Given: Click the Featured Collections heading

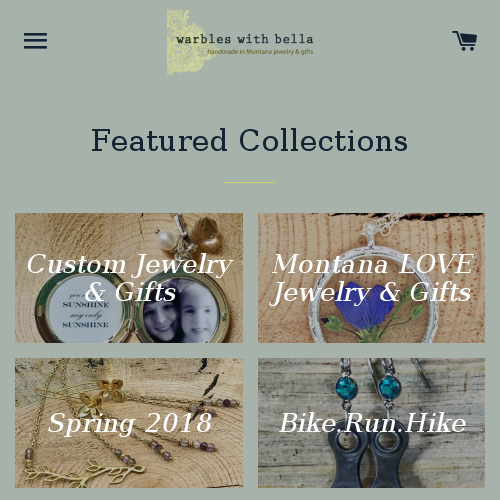Looking at the screenshot, I should pos(250,140).
